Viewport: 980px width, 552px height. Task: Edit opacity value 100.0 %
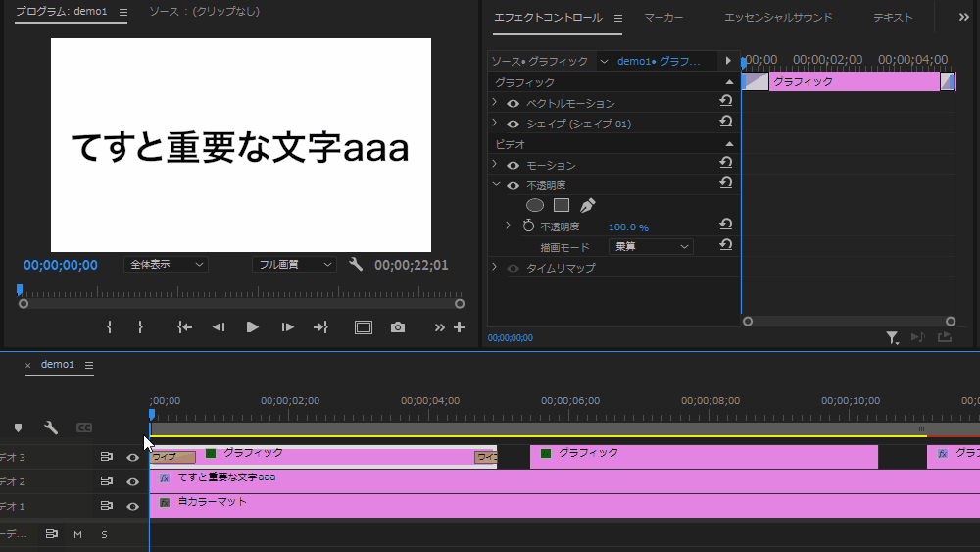click(628, 226)
